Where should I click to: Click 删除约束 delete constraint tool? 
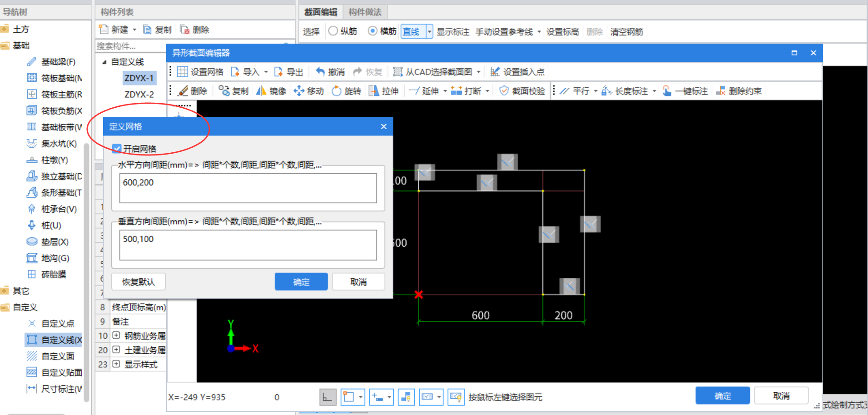point(739,91)
